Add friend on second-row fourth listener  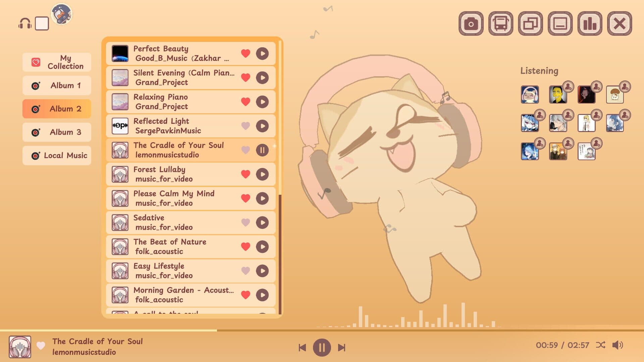(625, 115)
